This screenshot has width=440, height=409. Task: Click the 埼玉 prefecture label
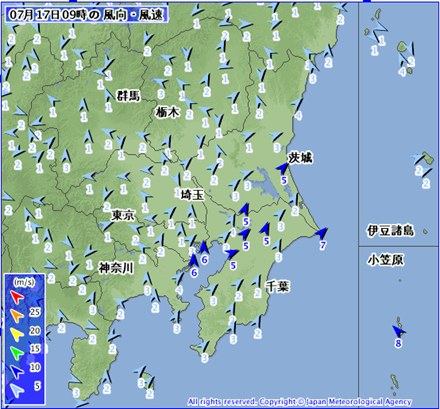(x=192, y=194)
